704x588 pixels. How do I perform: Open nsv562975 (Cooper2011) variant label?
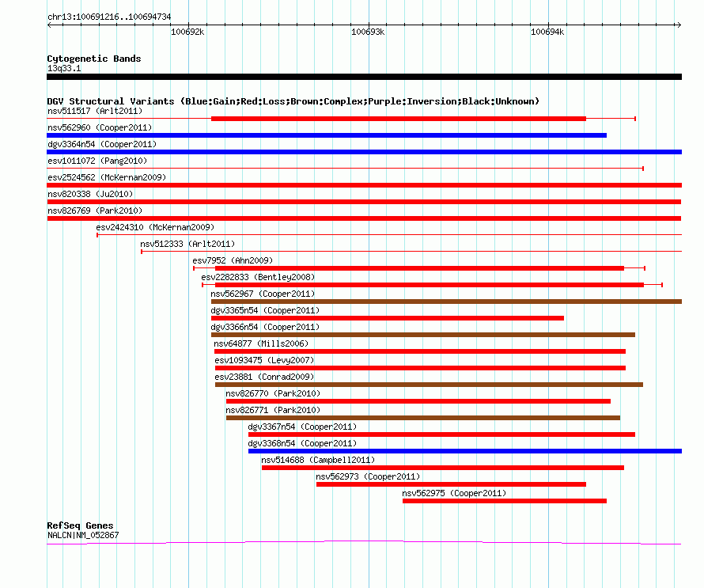[454, 493]
